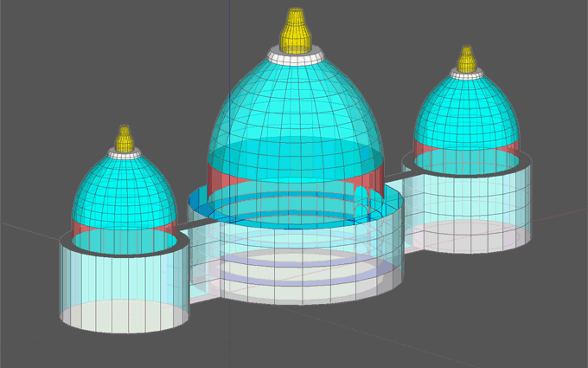Pick the yellow finial on the right dome
Screen dimensions: 588x368
tap(467, 61)
